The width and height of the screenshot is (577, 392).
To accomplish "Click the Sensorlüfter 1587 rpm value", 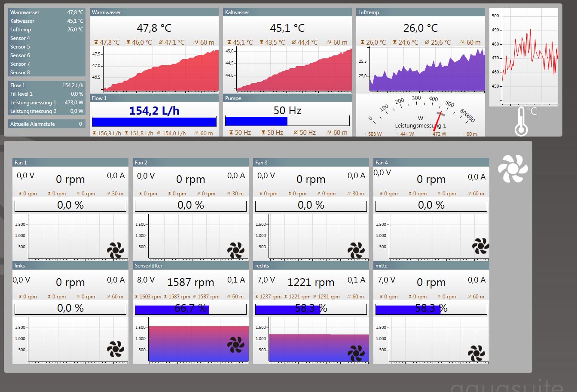I will [191, 283].
